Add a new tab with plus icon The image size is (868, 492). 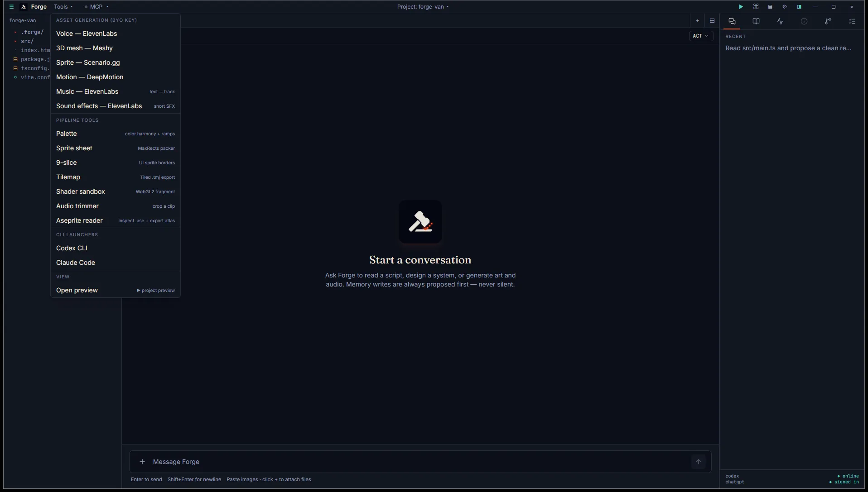698,21
